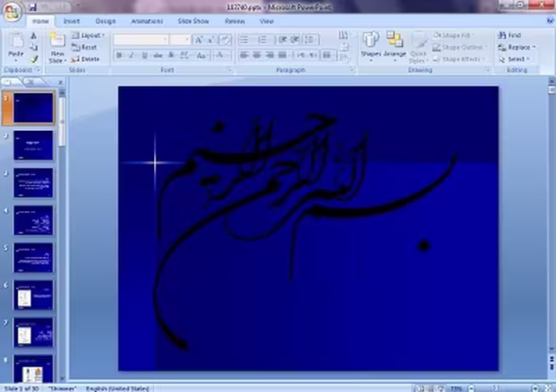
Task: Open the Drawing group dialog launcher
Action: pos(488,70)
